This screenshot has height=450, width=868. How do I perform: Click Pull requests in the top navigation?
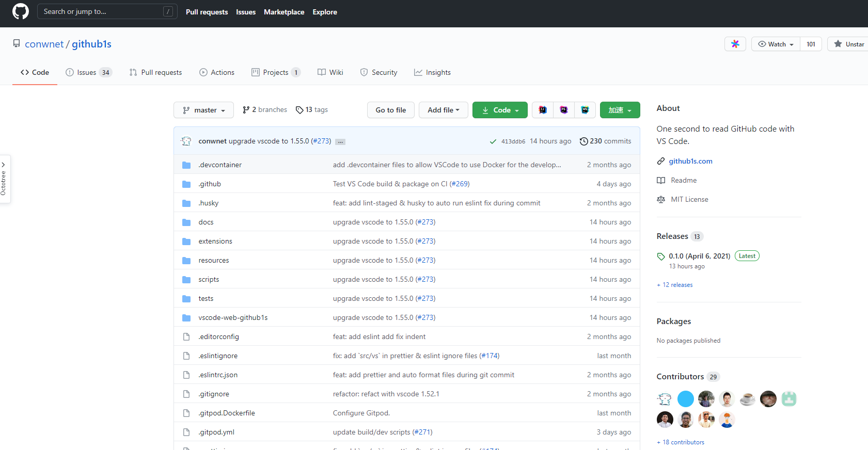(207, 12)
